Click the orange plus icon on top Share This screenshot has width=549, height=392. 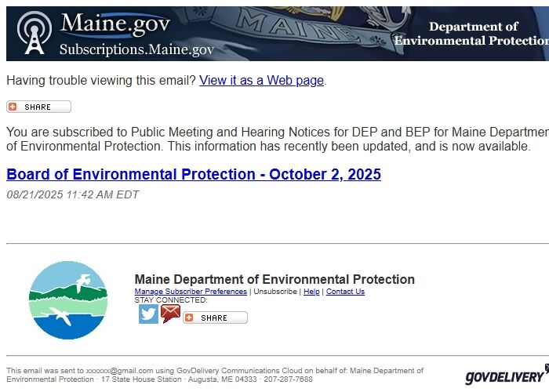point(13,107)
